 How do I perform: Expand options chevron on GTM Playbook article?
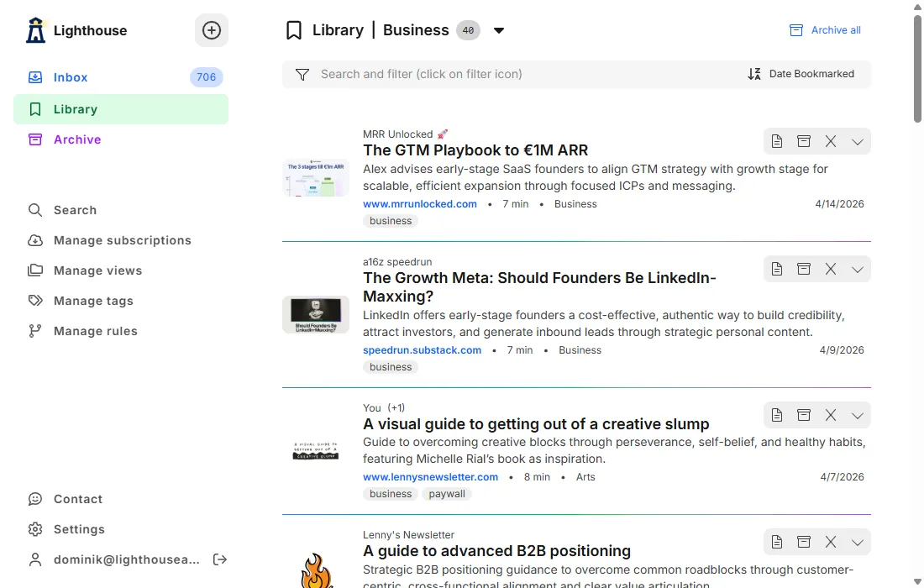click(858, 141)
